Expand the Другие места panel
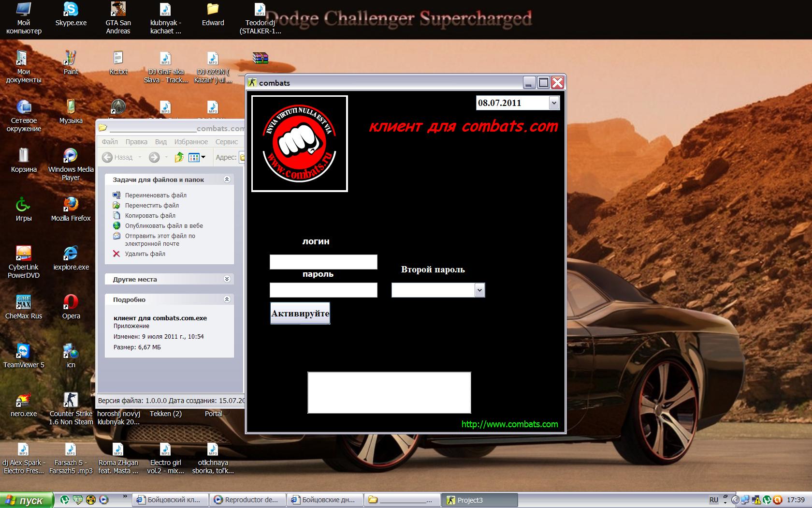This screenshot has width=812, height=508. (227, 279)
